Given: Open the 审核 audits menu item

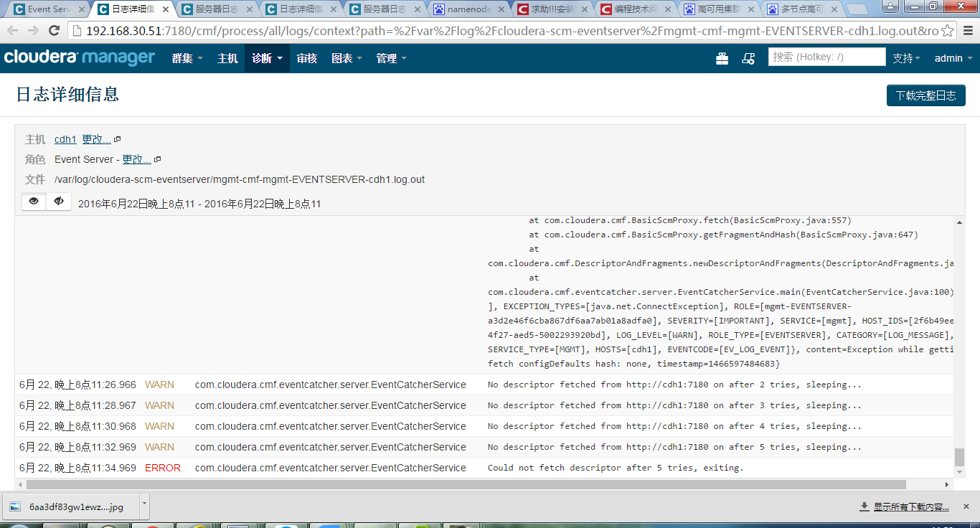Looking at the screenshot, I should tap(307, 58).
